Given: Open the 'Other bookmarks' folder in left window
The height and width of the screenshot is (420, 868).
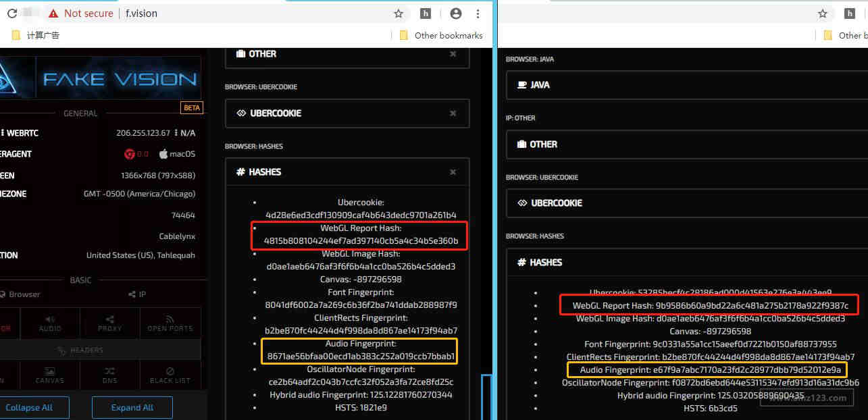Looking at the screenshot, I should click(441, 35).
